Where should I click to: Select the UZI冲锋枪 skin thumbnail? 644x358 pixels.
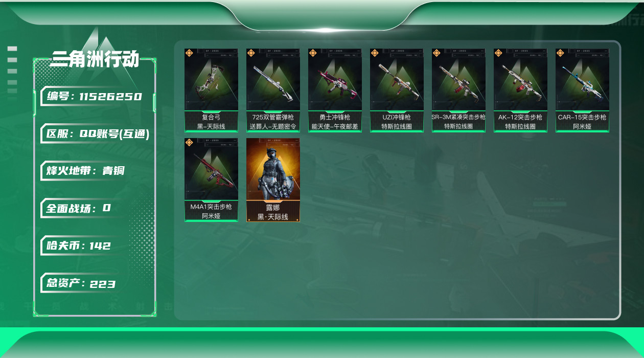coord(397,91)
